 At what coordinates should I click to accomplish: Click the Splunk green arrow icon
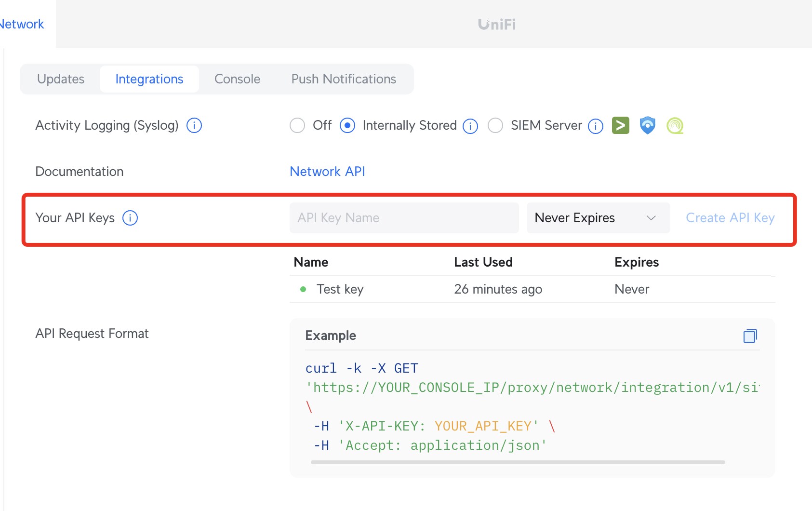click(620, 125)
